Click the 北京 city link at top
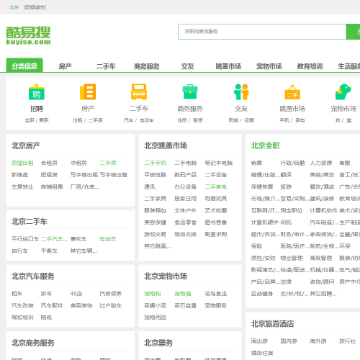The image size is (360, 360). (14, 7)
